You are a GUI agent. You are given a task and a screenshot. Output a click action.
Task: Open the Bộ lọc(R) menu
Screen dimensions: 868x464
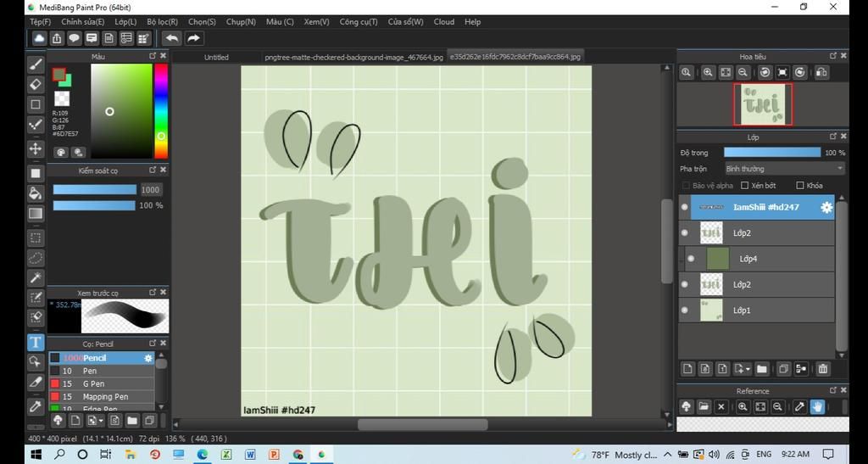(x=162, y=21)
